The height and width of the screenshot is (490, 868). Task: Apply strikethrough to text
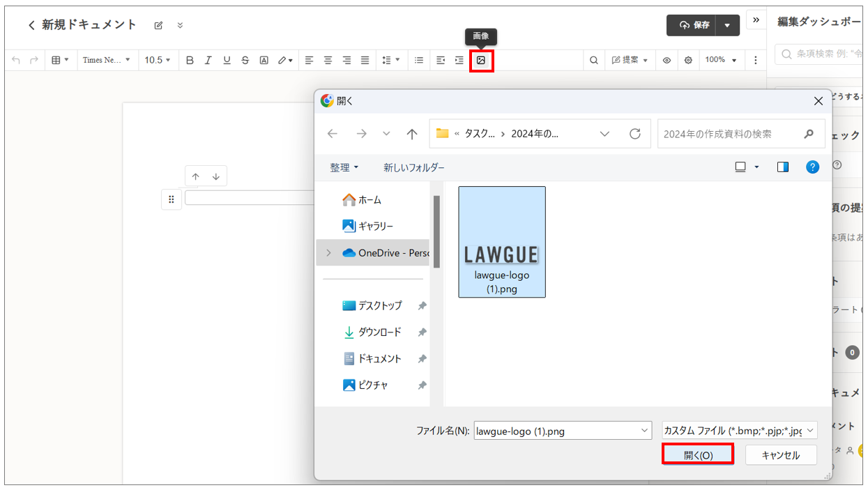point(245,61)
